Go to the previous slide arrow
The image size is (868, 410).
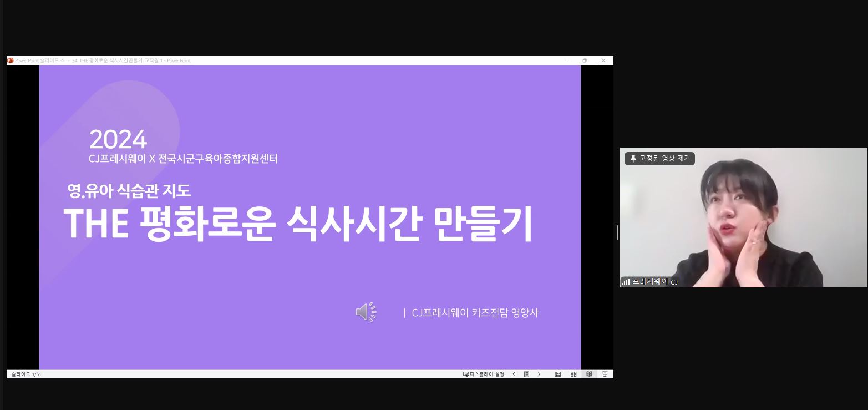pos(514,374)
